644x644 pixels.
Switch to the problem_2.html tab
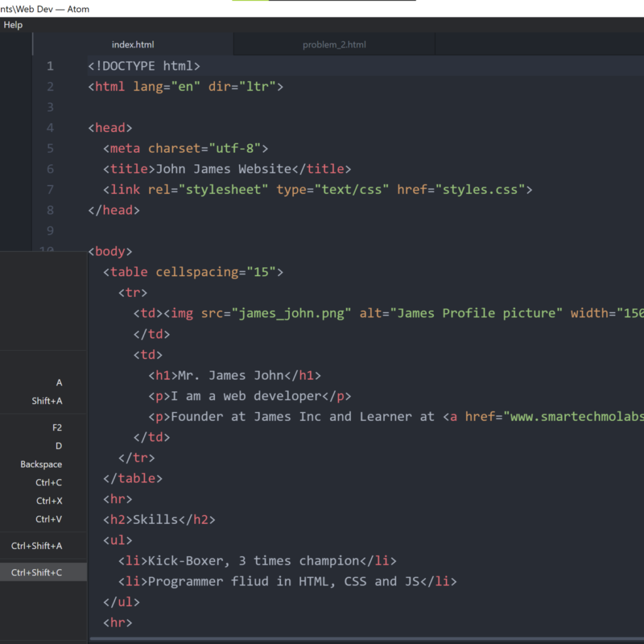tap(333, 44)
